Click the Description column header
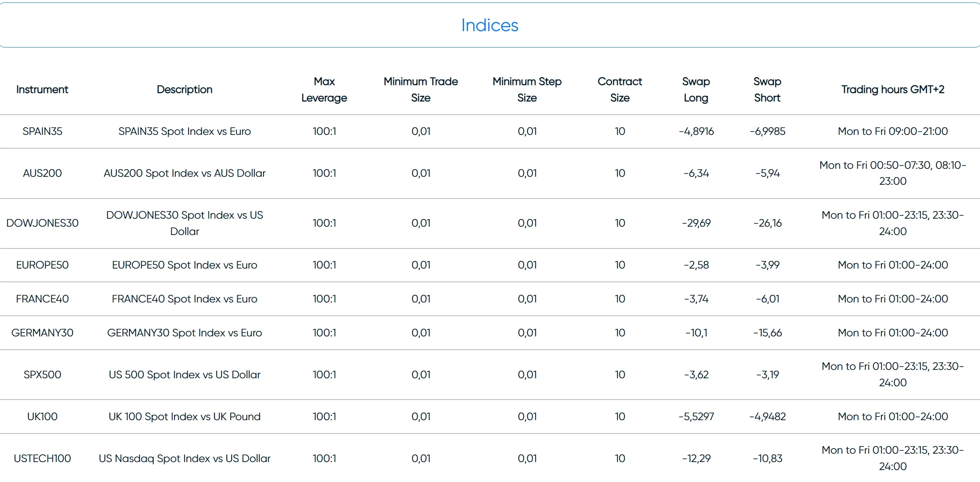The width and height of the screenshot is (980, 482). [184, 89]
